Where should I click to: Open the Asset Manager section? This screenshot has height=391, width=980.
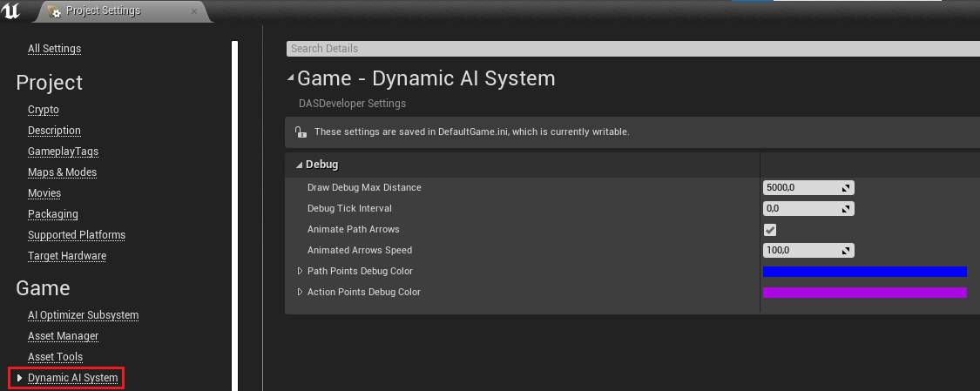click(x=63, y=336)
